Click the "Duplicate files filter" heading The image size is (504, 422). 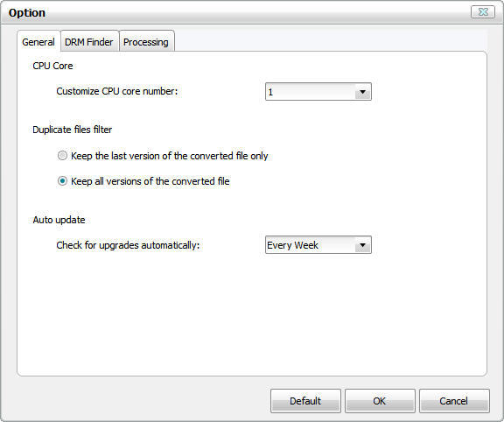click(73, 130)
